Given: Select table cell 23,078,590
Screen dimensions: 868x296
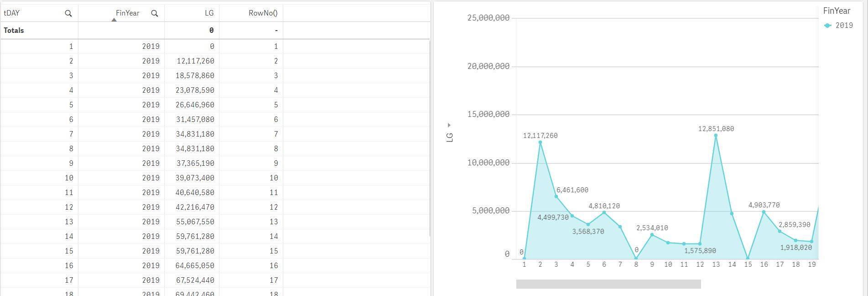Looking at the screenshot, I should pos(195,90).
